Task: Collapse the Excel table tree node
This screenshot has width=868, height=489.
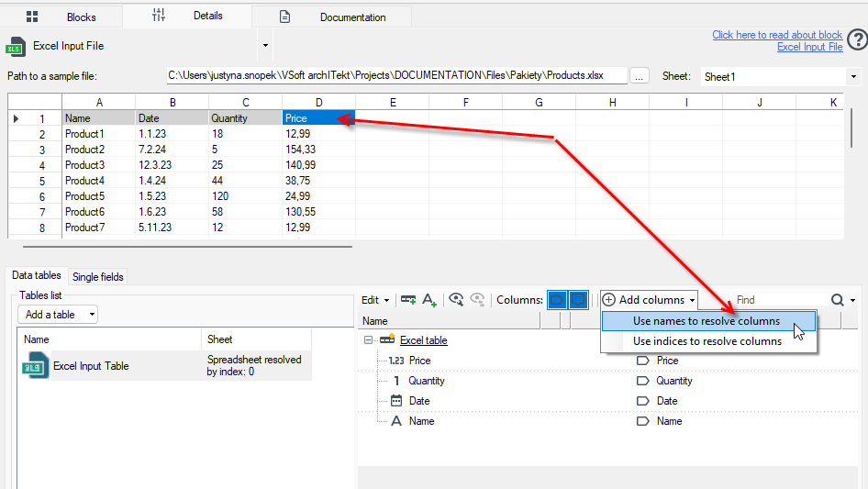Action: 368,340
